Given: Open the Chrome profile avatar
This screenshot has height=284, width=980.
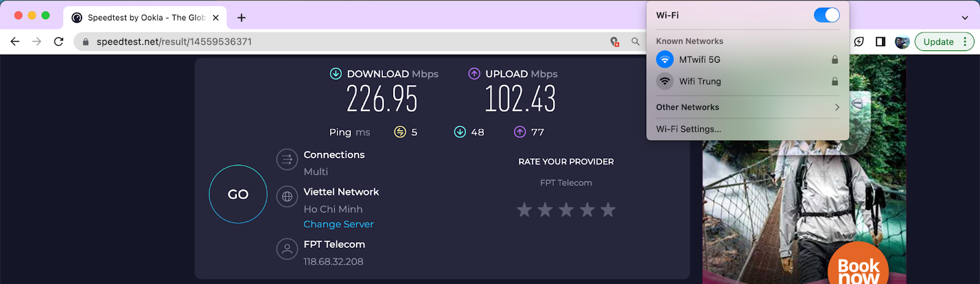Looking at the screenshot, I should (x=902, y=42).
